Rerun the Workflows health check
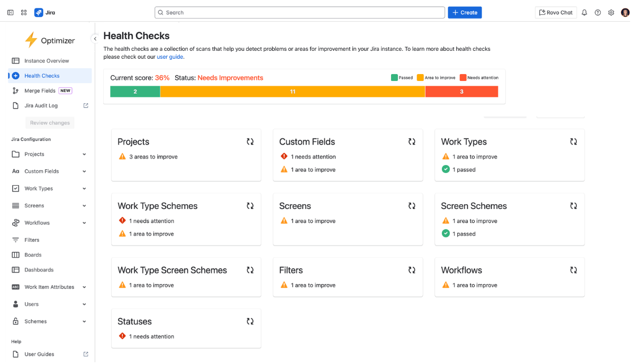This screenshot has height=364, width=635. (x=573, y=270)
